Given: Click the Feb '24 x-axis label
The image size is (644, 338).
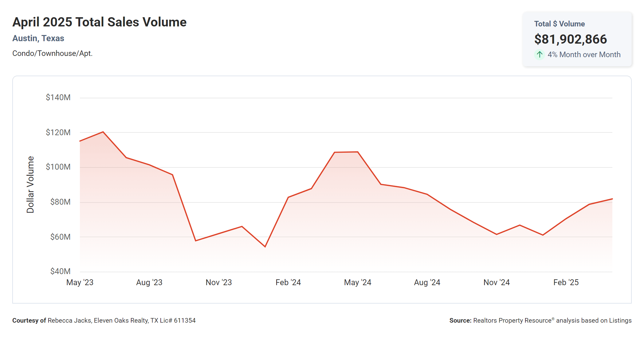Looking at the screenshot, I should [288, 282].
